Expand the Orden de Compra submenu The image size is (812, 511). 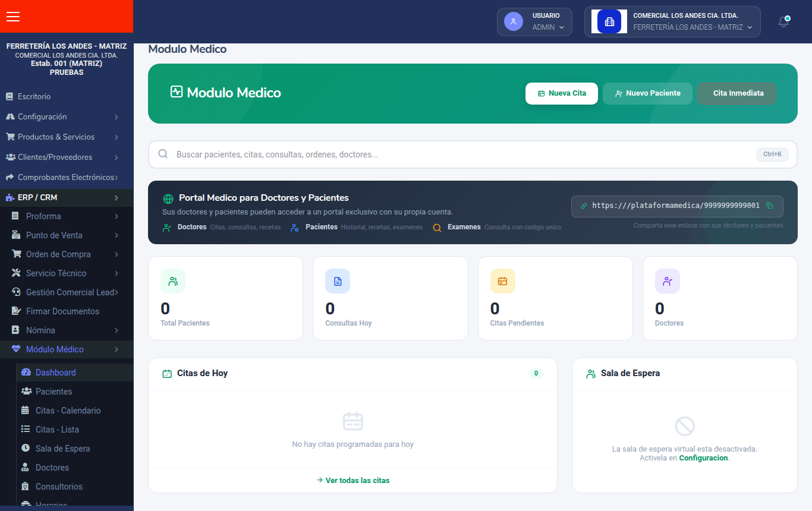tap(67, 254)
